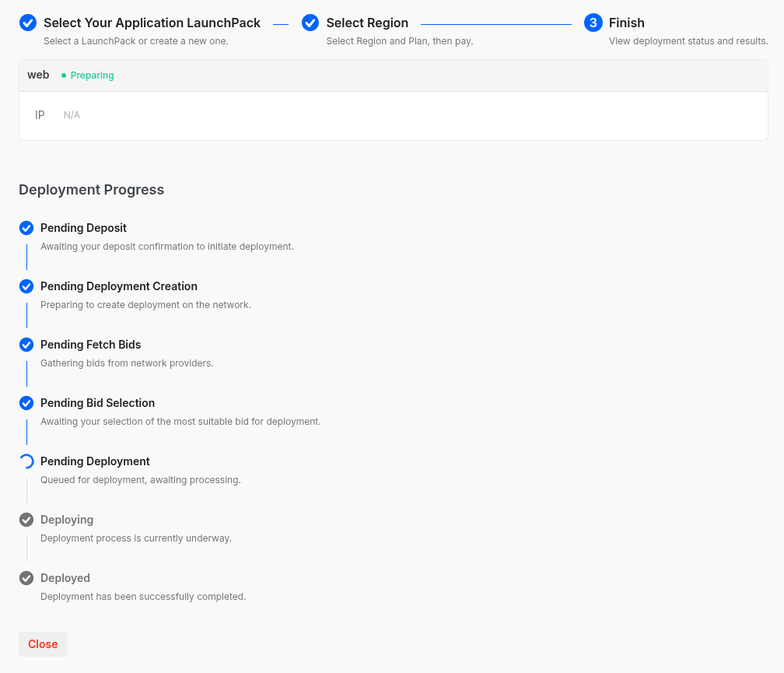Select the Pending Fetch Bids checkmark icon
Screen dimensions: 784x673
click(26, 345)
